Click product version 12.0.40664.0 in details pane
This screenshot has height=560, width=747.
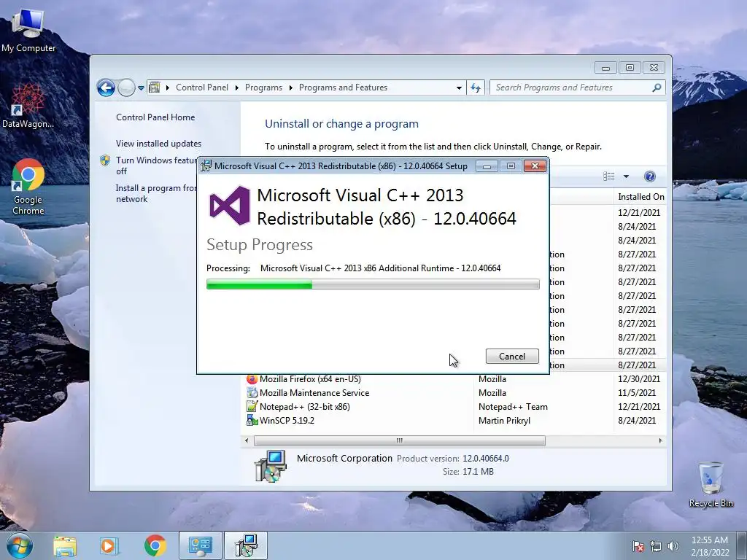pyautogui.click(x=485, y=459)
